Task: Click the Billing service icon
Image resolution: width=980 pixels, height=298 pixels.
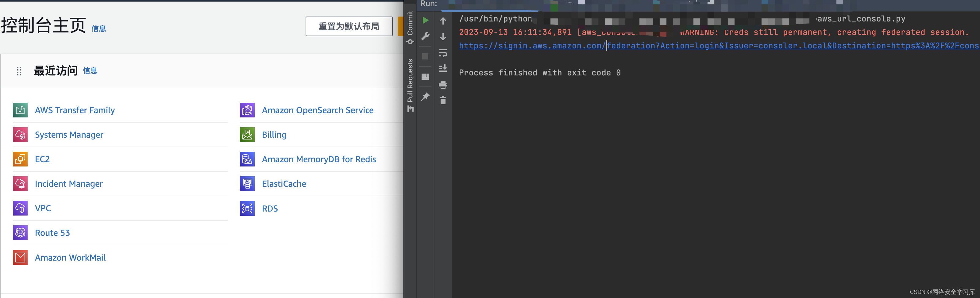Action: coord(247,135)
